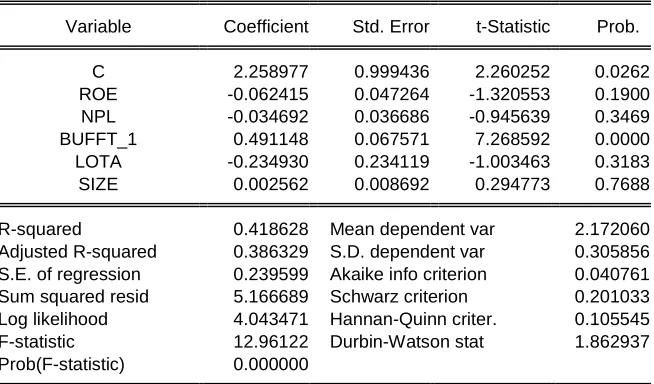Click the Durbin-Watson stat value 1.862937
654x384 pixels.
point(612,342)
